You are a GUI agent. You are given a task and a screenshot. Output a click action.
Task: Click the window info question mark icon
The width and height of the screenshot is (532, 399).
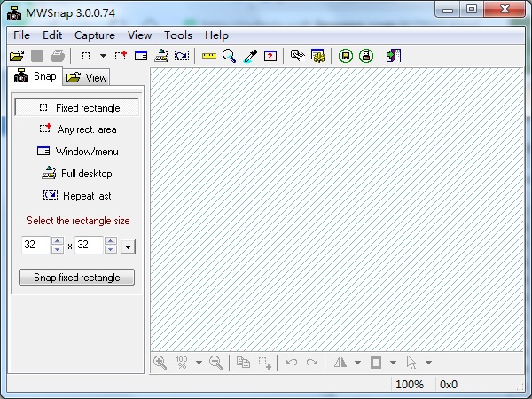point(270,56)
